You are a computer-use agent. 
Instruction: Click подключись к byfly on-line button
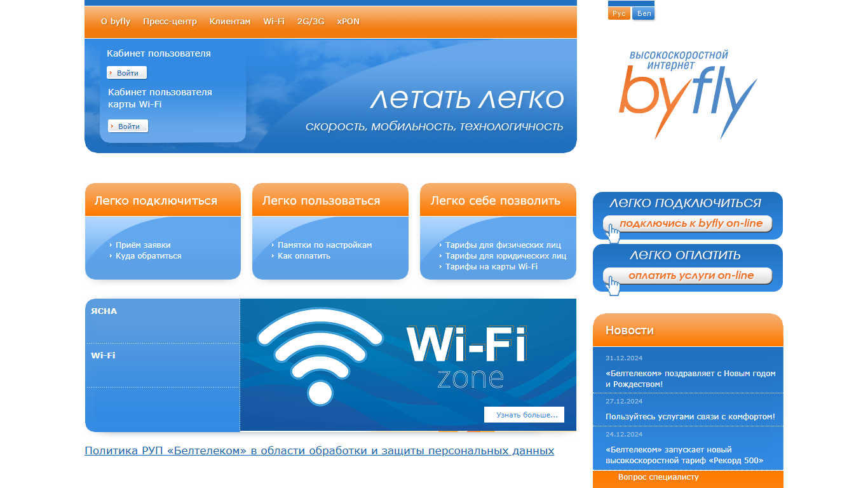(688, 224)
